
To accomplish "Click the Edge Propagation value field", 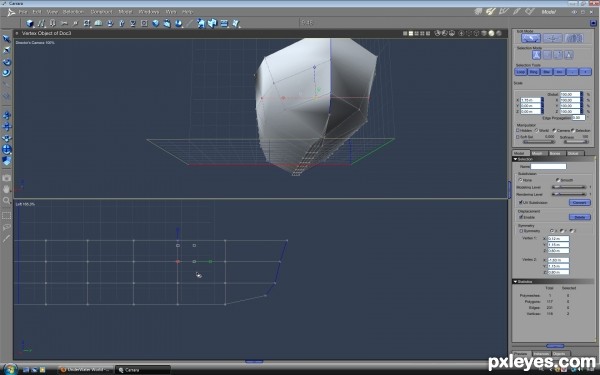I will click(579, 118).
